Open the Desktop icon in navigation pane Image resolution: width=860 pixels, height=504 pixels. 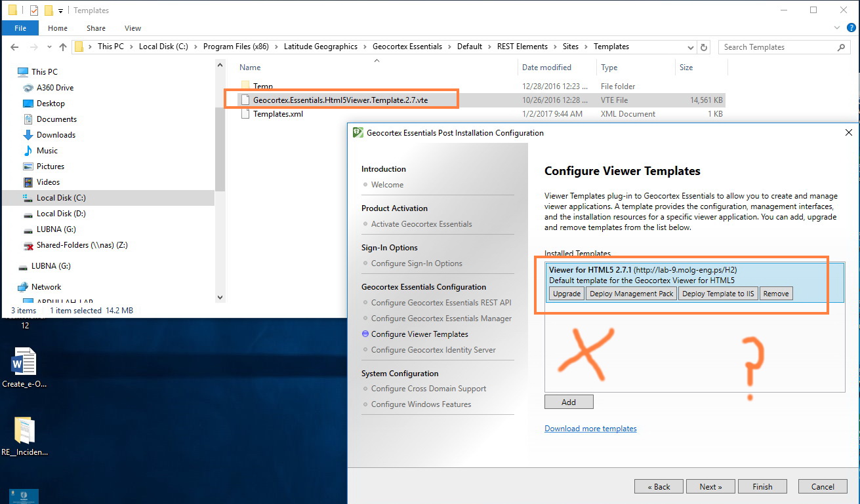click(28, 104)
